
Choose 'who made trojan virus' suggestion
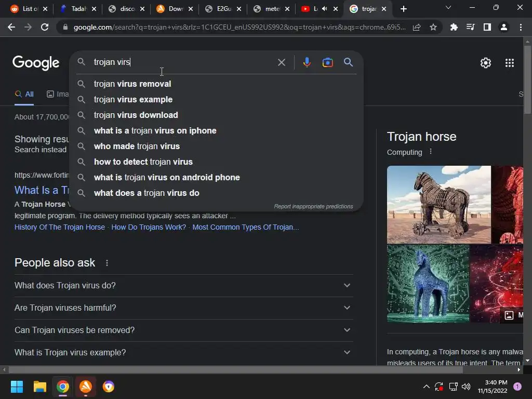click(216, 146)
